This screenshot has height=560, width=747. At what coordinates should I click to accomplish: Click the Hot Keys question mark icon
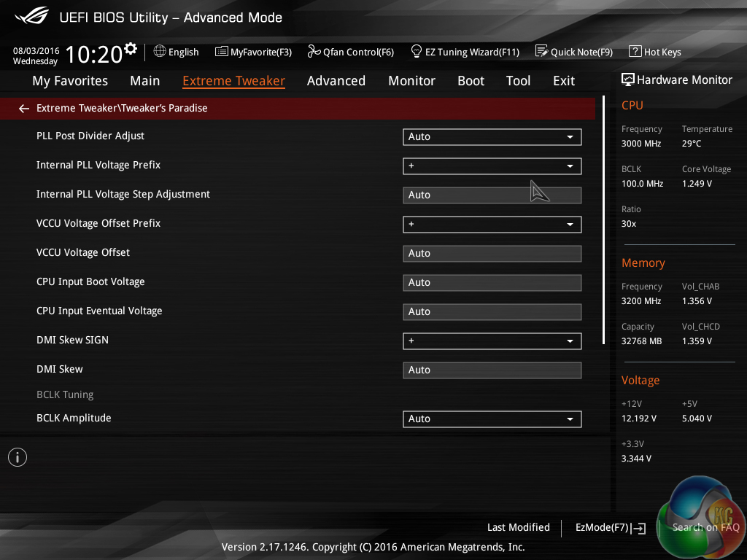(635, 51)
